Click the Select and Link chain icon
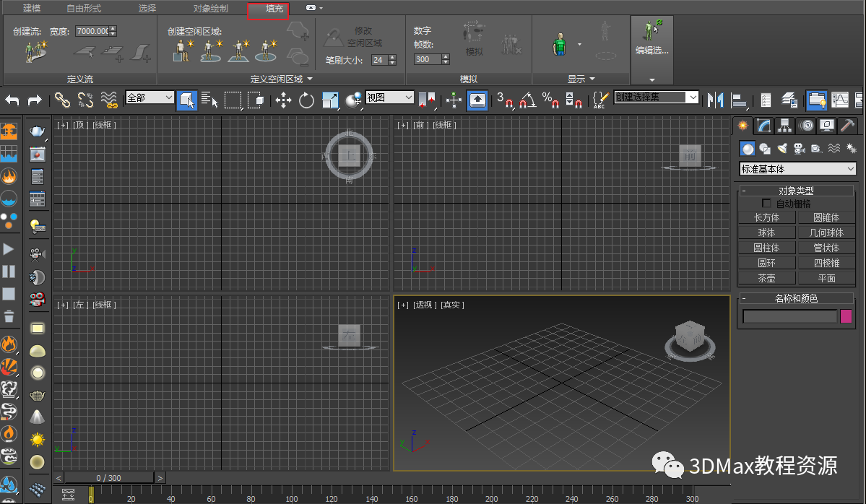866x504 pixels. pos(63,100)
